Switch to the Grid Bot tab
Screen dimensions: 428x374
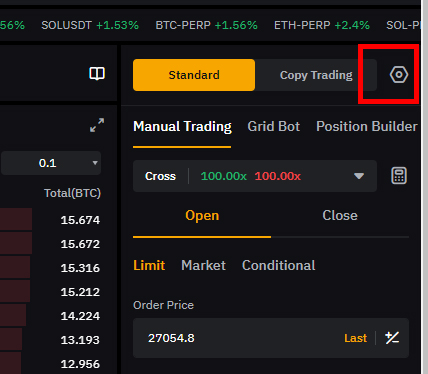coord(274,127)
